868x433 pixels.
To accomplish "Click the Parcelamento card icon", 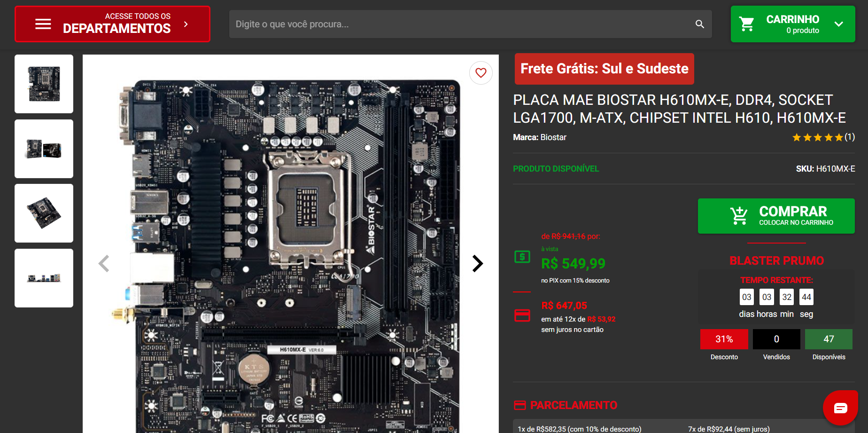I will coord(520,405).
